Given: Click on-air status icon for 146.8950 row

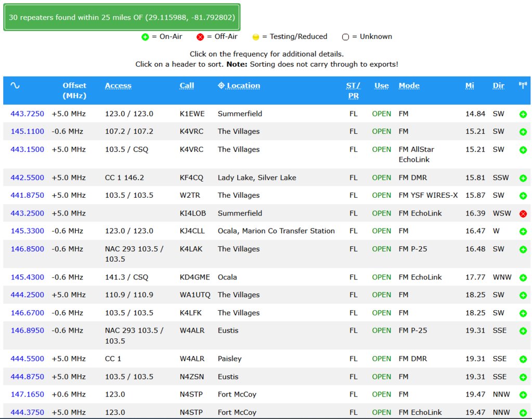Looking at the screenshot, I should 523,331.
